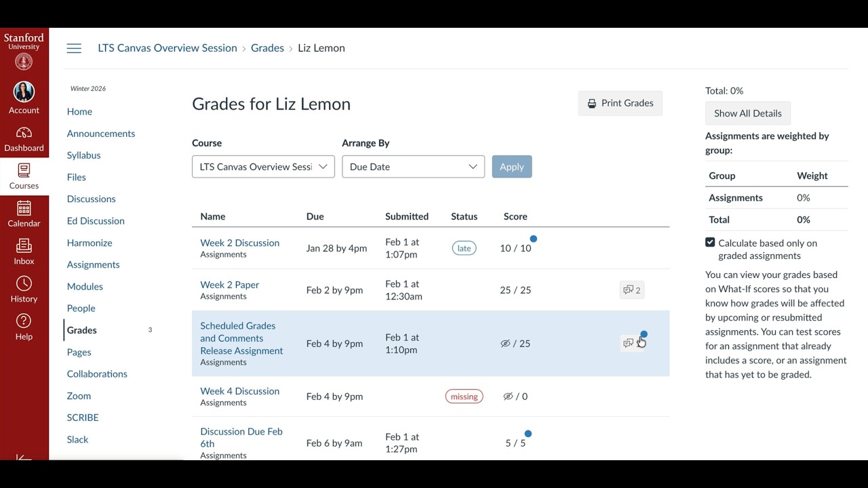
Task: Open Discussions in course navigation
Action: click(92, 199)
